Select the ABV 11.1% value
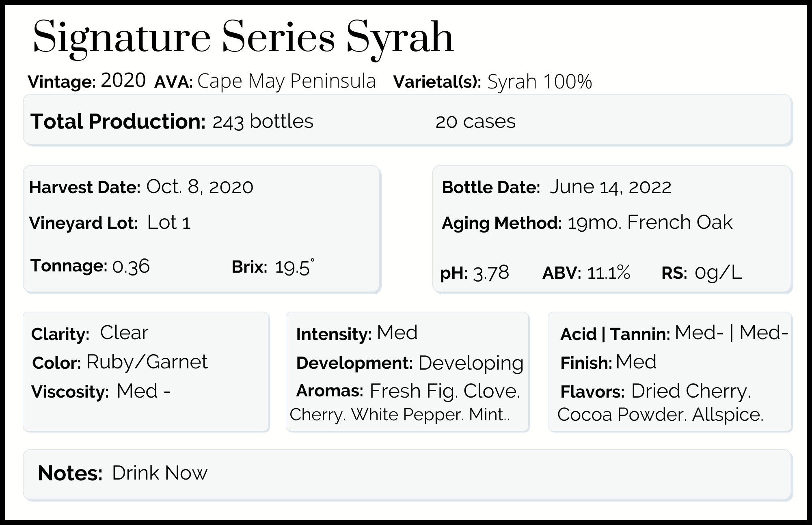This screenshot has height=525, width=812. pos(609,272)
